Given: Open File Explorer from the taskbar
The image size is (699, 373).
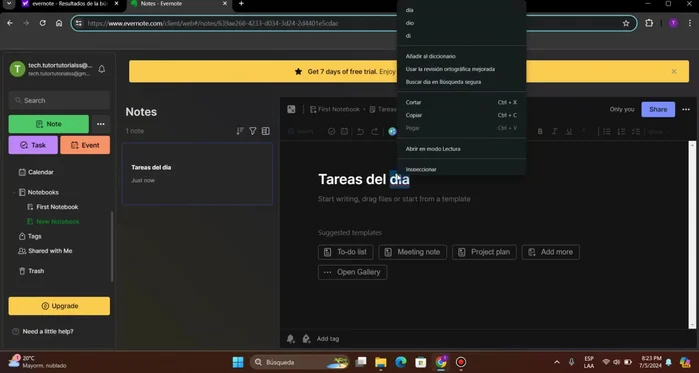Looking at the screenshot, I should coord(381,362).
